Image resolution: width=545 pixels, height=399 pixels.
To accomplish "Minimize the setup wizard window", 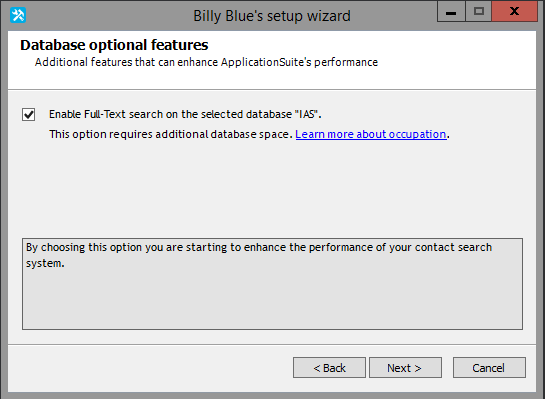I will pos(451,11).
